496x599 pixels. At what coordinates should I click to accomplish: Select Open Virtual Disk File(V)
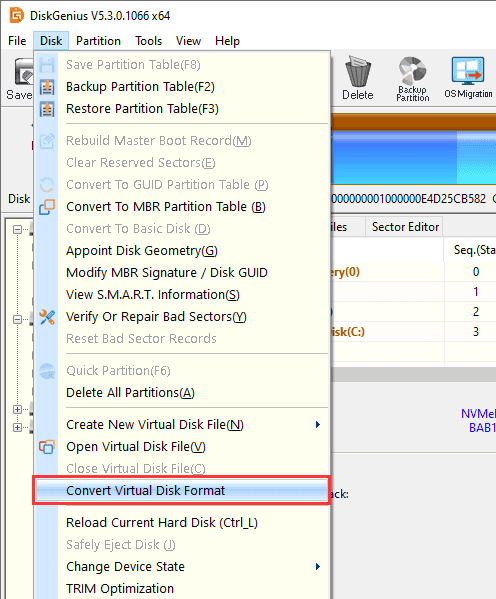pyautogui.click(x=182, y=447)
